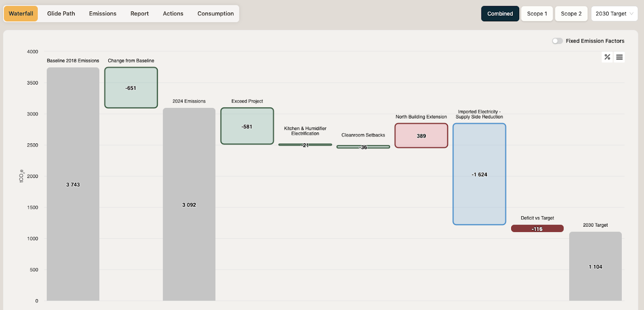The image size is (644, 310).
Task: Open the Consumption tab
Action: click(215, 14)
